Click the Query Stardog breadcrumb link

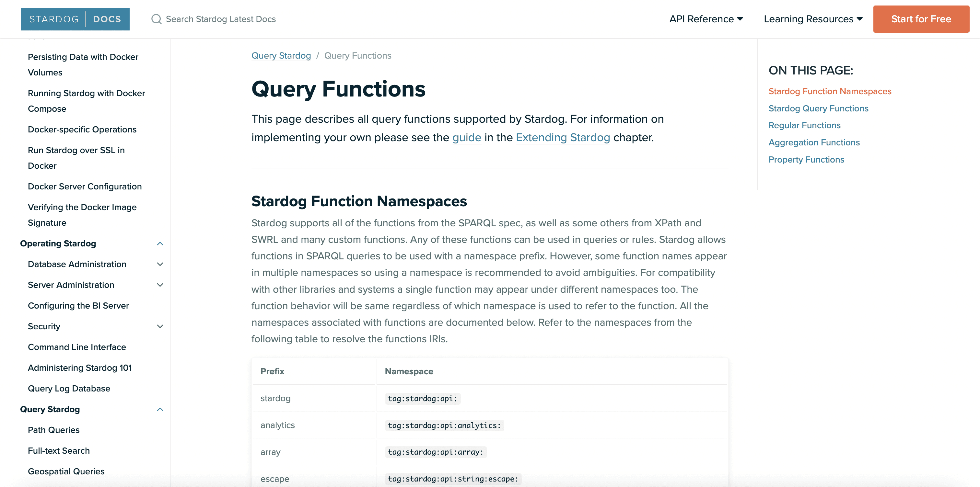click(281, 55)
